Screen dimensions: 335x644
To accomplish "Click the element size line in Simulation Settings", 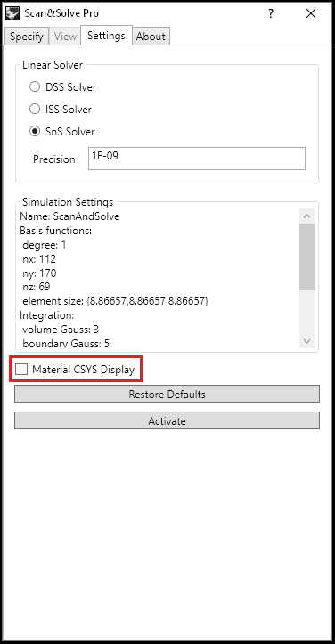I will pos(115,301).
